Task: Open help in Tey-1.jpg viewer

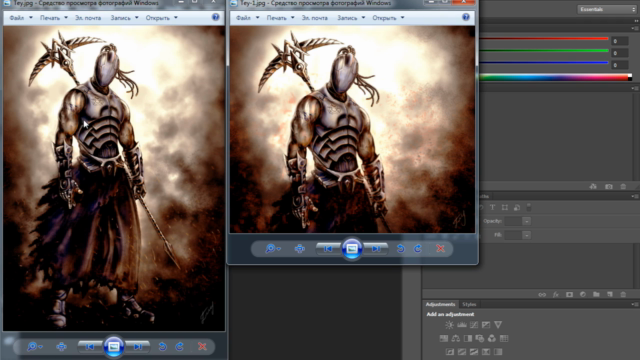Action: click(466, 17)
